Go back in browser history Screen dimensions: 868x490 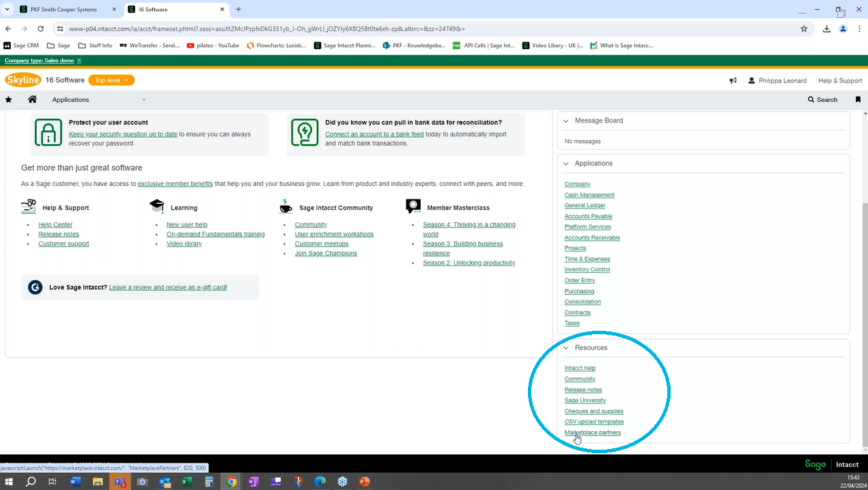tap(8, 29)
